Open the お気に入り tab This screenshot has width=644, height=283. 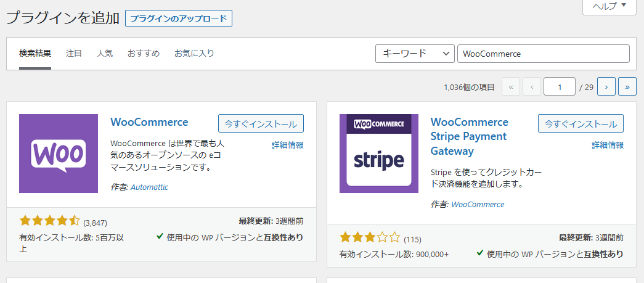click(x=194, y=54)
